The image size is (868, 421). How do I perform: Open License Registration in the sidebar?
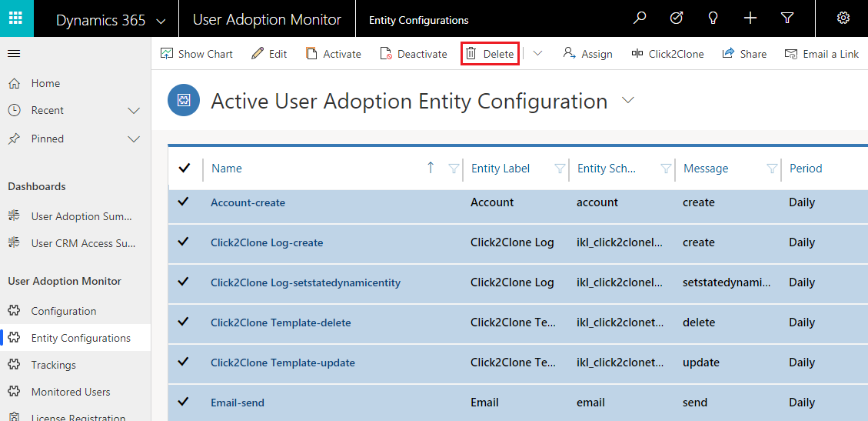click(x=75, y=416)
